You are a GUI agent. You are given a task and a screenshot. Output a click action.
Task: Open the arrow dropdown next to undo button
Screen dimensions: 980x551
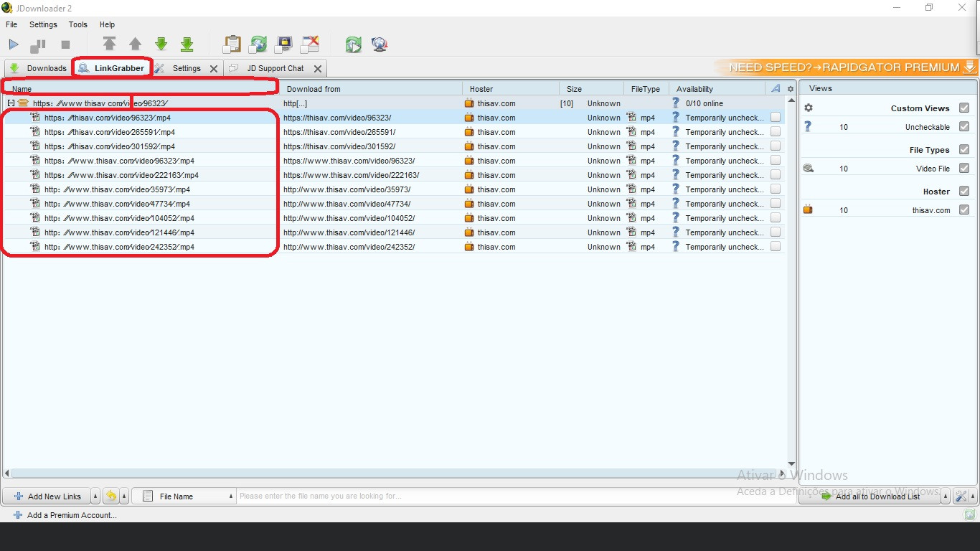click(x=124, y=496)
